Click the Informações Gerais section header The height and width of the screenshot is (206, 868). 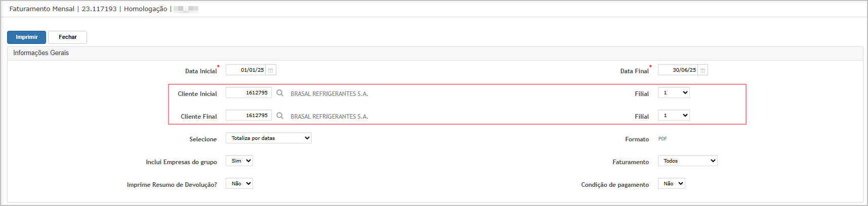tap(41, 53)
